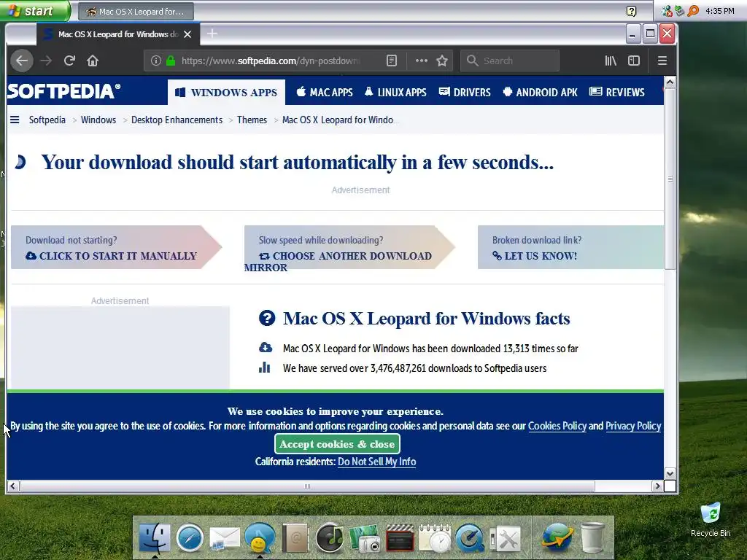Click the Softpedia breadcrumb link

click(x=47, y=120)
